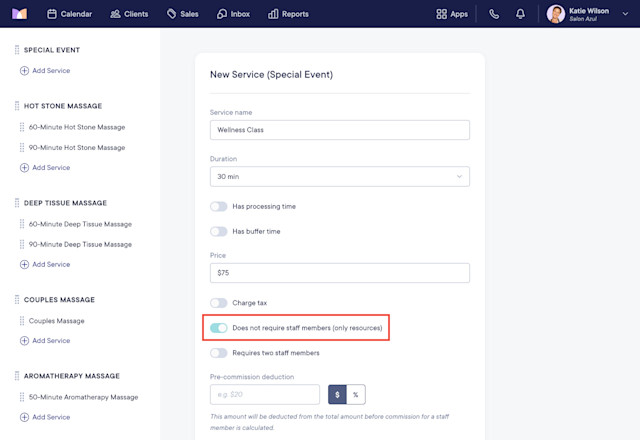View Reports

pos(288,14)
